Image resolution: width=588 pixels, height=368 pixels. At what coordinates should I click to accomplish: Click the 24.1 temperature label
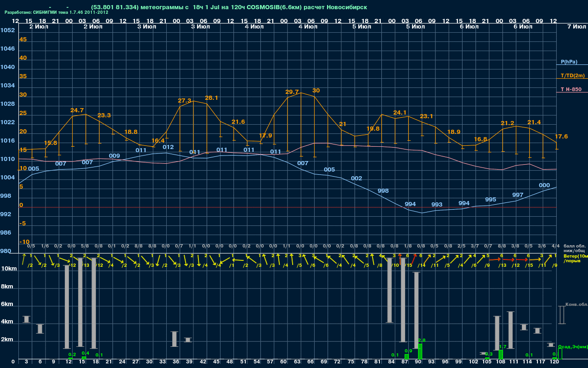400,113
